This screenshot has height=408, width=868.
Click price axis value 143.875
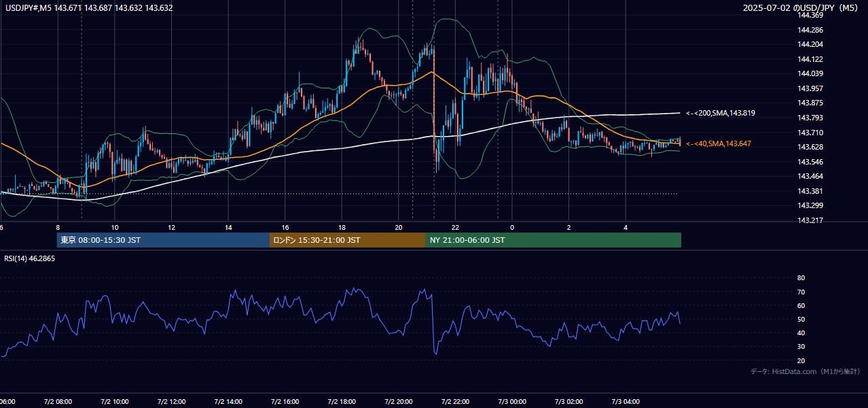pyautogui.click(x=810, y=103)
